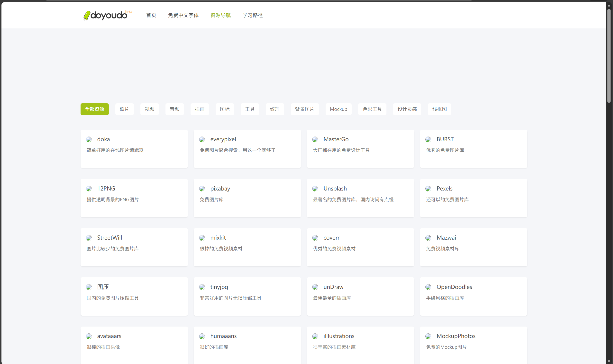Click the scrollbar down arrow
Viewport: 613px width, 364px height.
pyautogui.click(x=609, y=361)
